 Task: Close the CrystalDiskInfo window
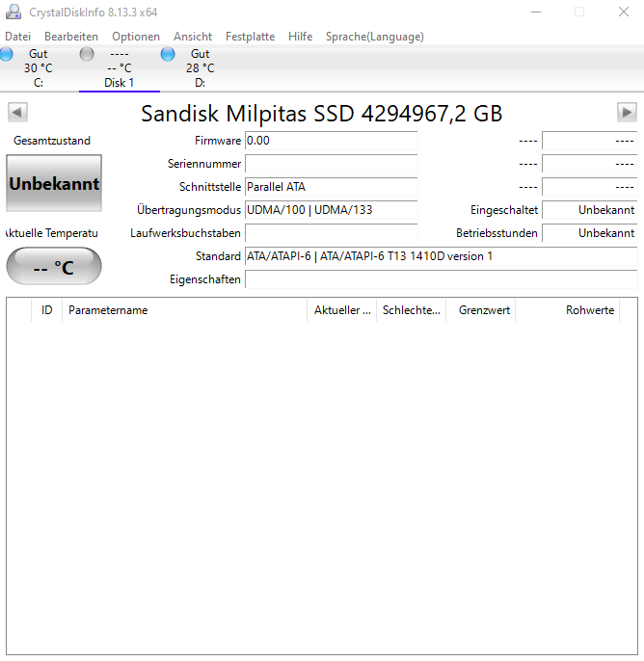pos(624,12)
